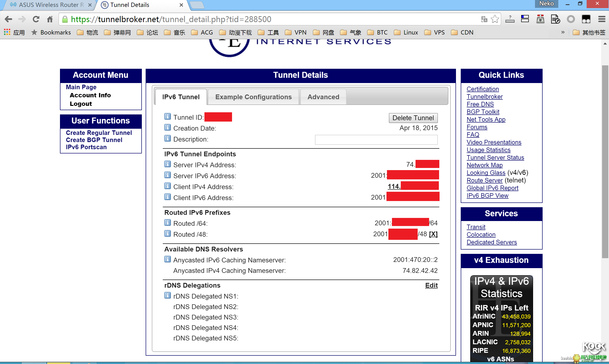Reload the page with the refresh icon

pyautogui.click(x=36, y=19)
